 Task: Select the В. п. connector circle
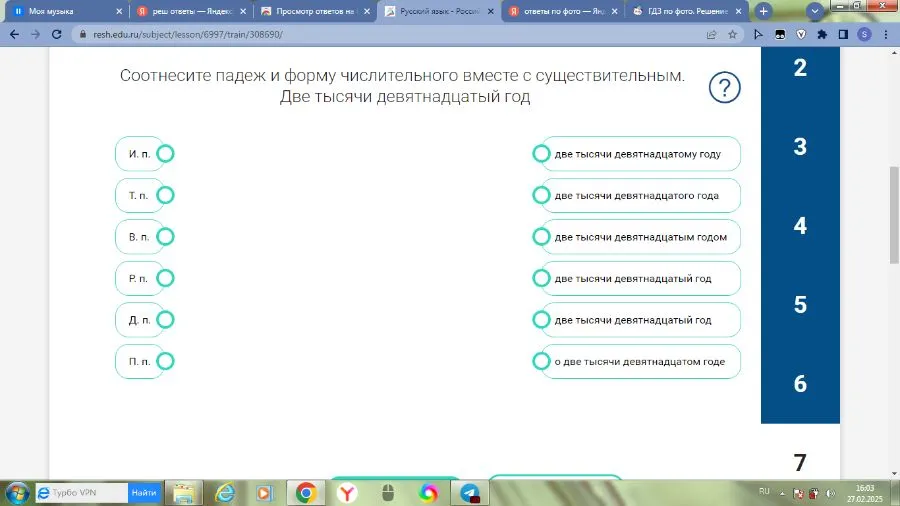tap(165, 236)
